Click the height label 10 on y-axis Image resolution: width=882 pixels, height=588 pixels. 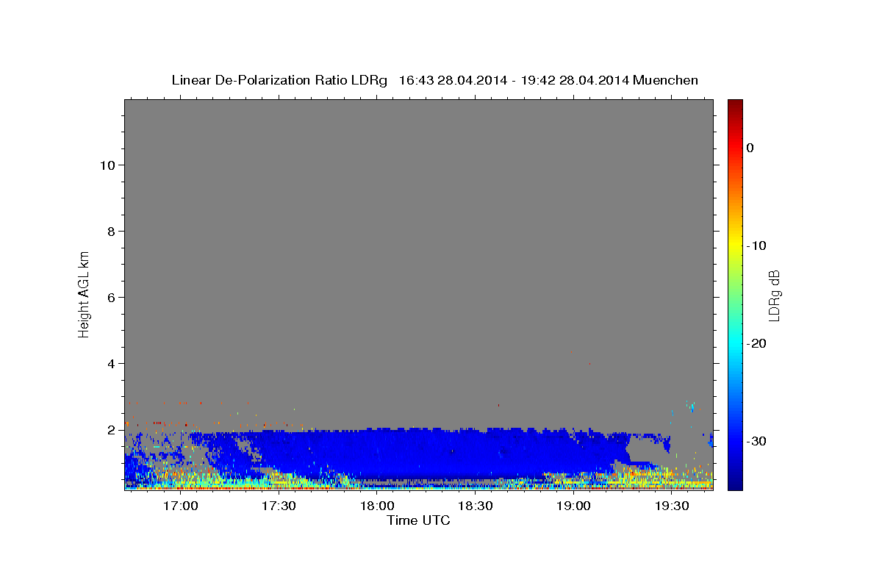107,165
